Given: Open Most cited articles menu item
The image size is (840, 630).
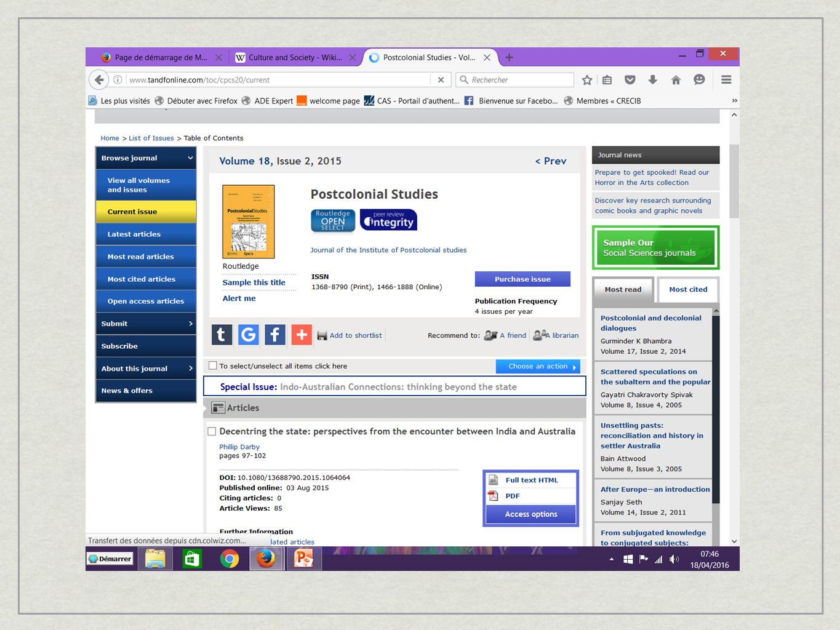Looking at the screenshot, I should (x=146, y=279).
